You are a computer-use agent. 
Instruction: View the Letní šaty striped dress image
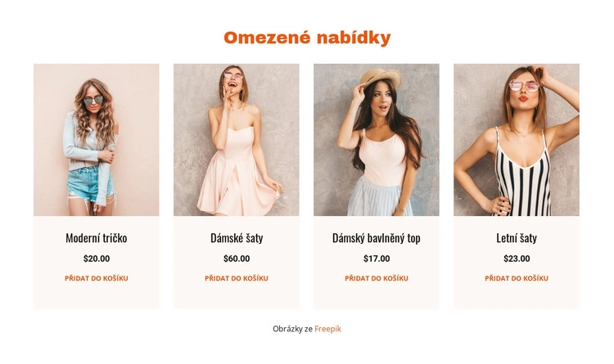[517, 140]
